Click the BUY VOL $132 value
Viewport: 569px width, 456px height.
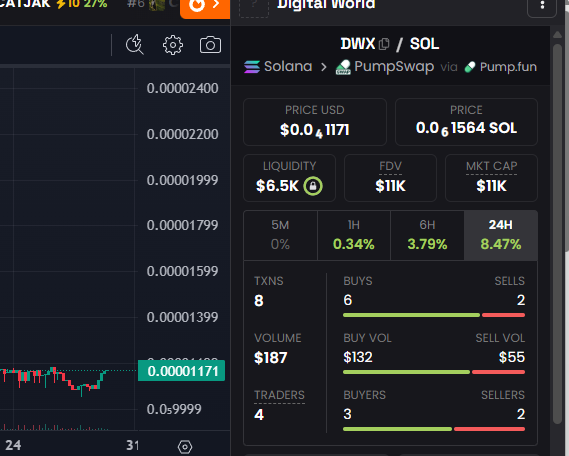click(x=358, y=357)
